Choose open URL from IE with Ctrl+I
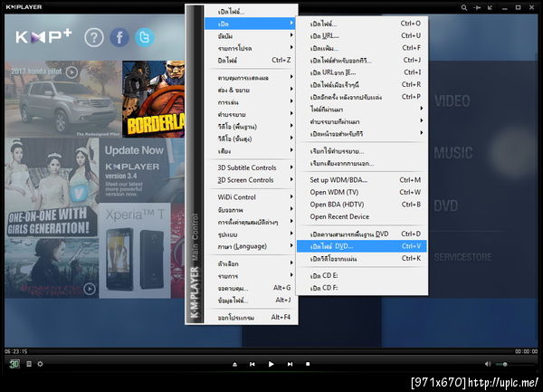The height and width of the screenshot is (392, 543). tap(361, 72)
